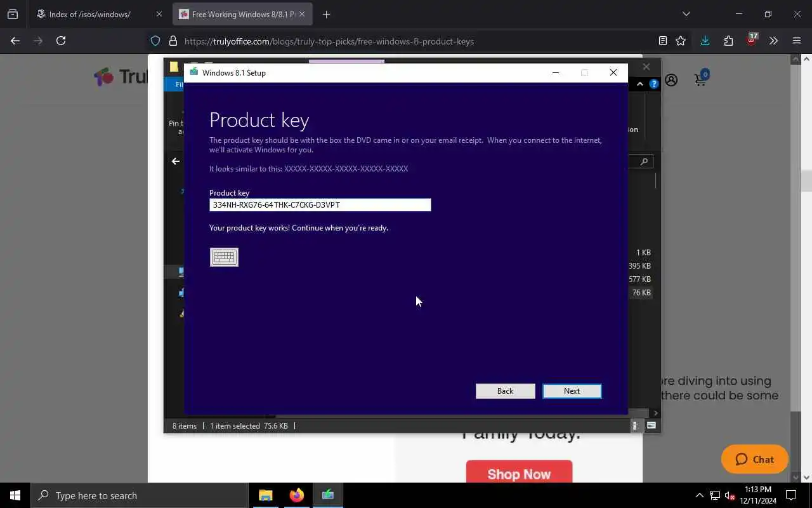
Task: Show hidden system tray icons
Action: point(700,495)
